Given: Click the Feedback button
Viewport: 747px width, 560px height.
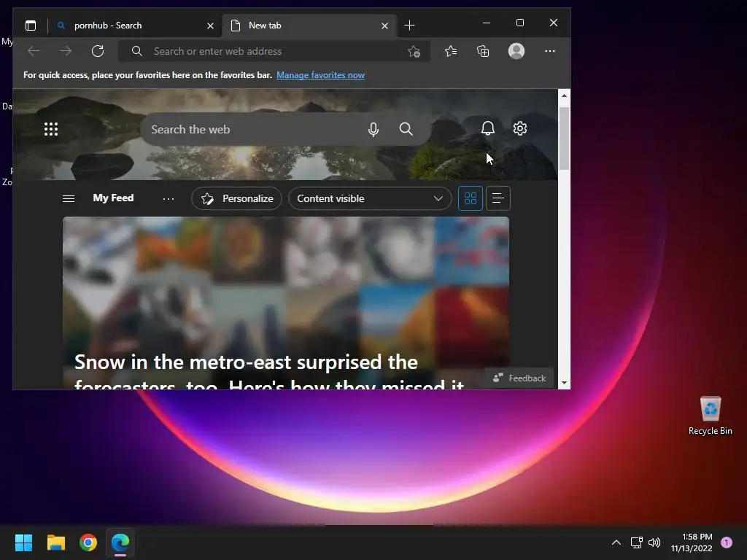Looking at the screenshot, I should pos(519,378).
